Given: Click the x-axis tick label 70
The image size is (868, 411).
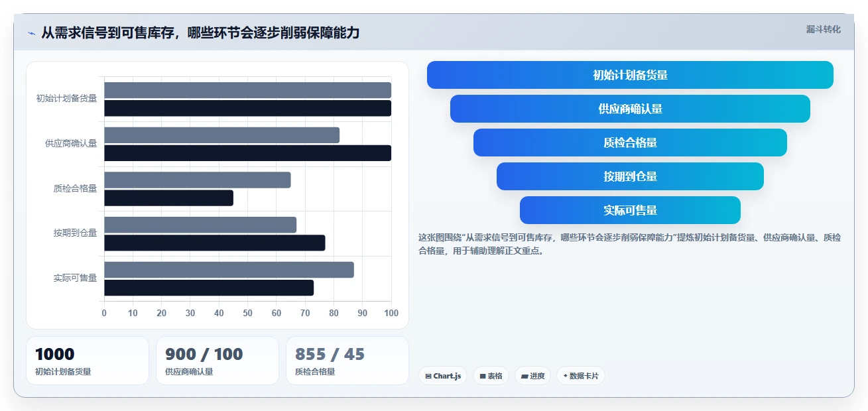Looking at the screenshot, I should point(305,313).
